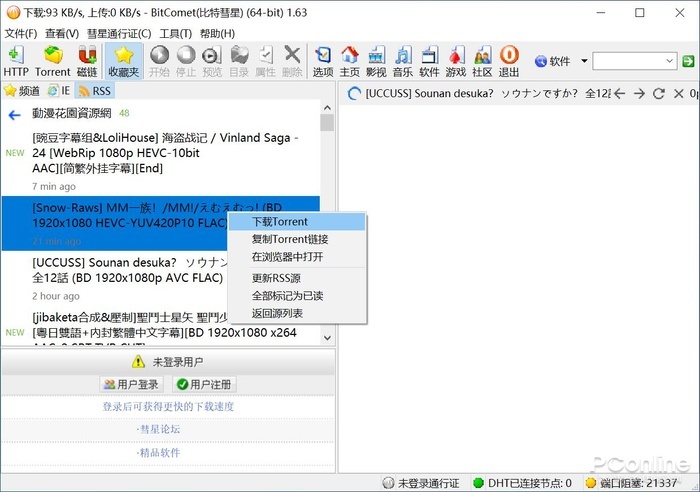Click the search text input field
Image resolution: width=700 pixels, height=492 pixels.
[628, 61]
